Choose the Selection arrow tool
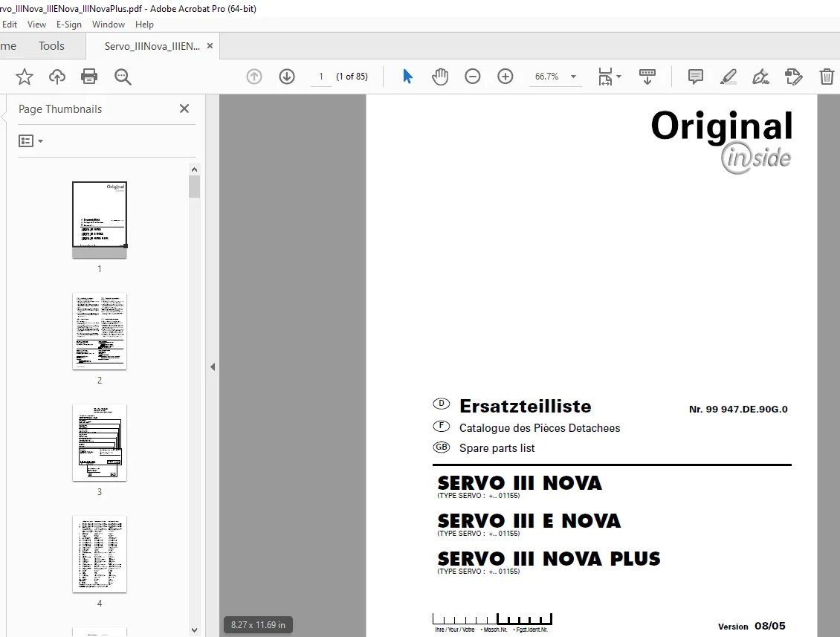This screenshot has width=840, height=637. coord(407,77)
